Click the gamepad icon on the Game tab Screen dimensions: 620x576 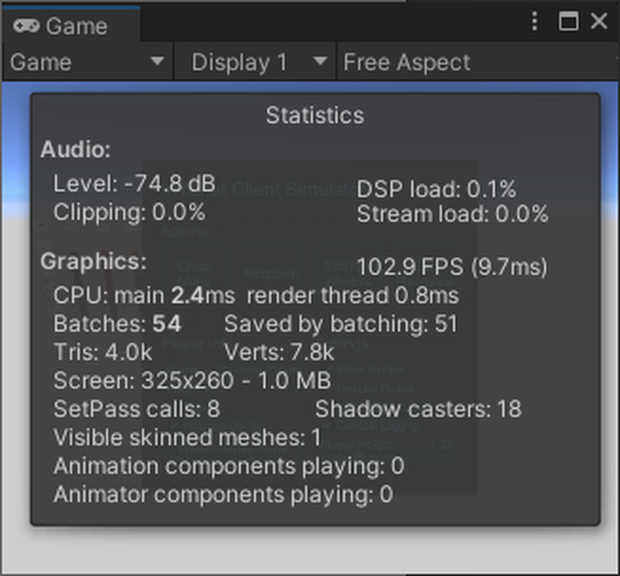[x=26, y=26]
